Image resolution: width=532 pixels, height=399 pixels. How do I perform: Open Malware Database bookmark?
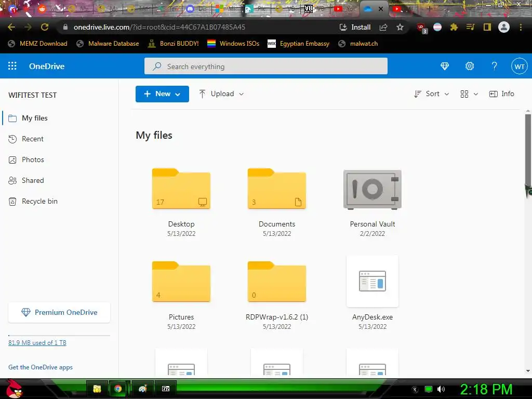108,44
